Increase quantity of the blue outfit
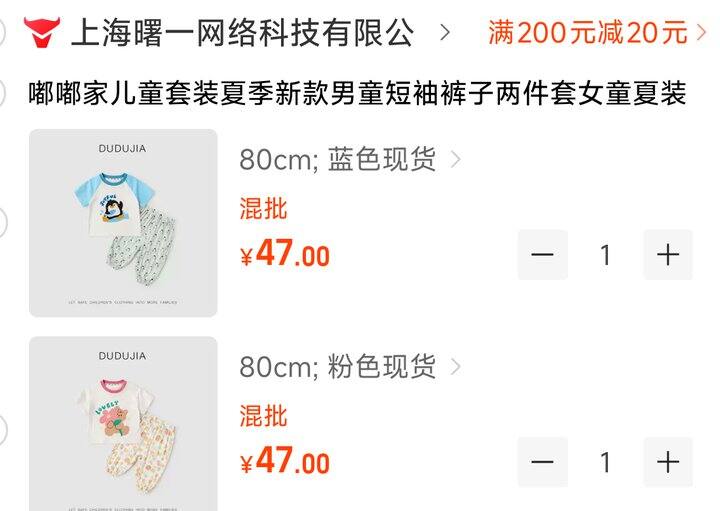This screenshot has width=720, height=511. click(x=668, y=254)
